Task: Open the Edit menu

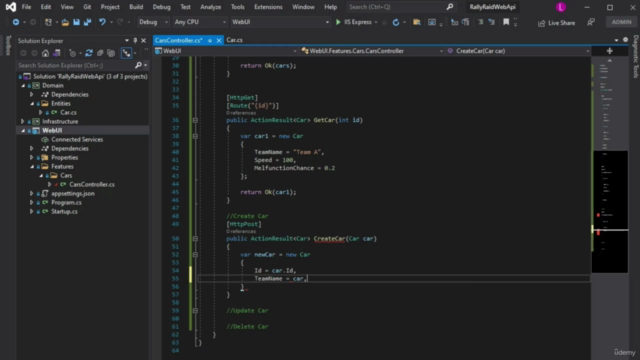Action: [46, 7]
